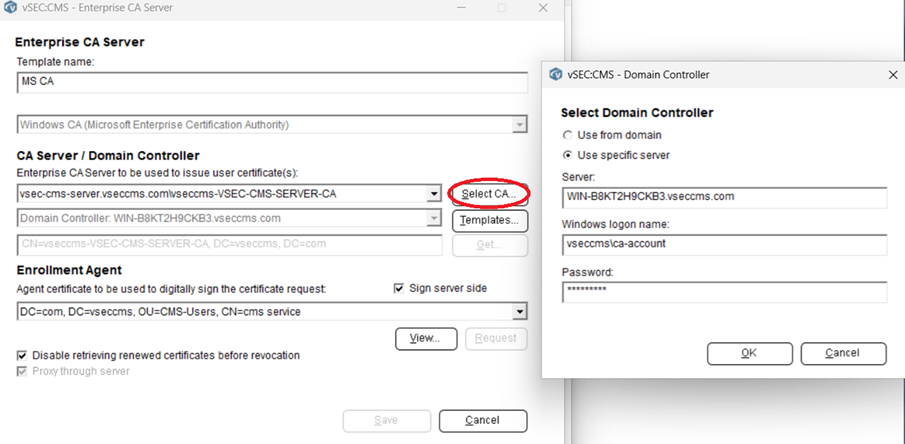
Task: Cancel the Domain Controller dialog
Action: pos(843,353)
